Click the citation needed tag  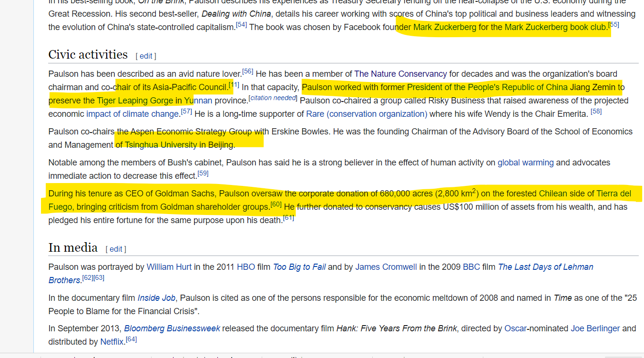coord(273,98)
